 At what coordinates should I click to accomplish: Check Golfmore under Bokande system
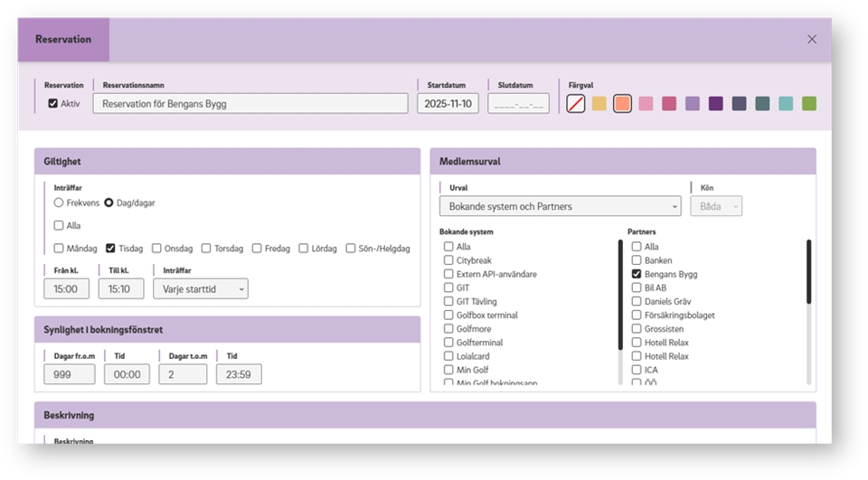point(448,329)
